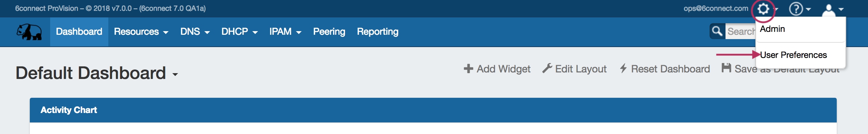This screenshot has height=134, width=868.
Task: Expand the DNS dropdown menu
Action: pos(195,32)
